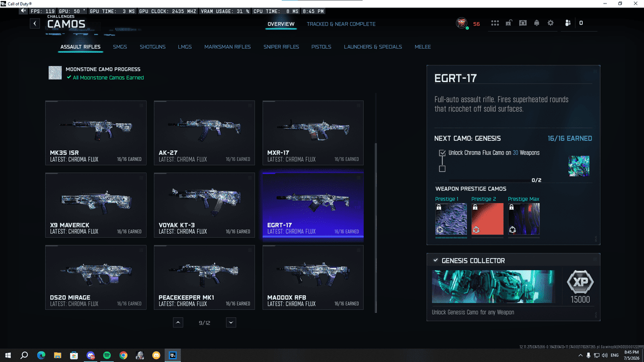Image resolution: width=644 pixels, height=362 pixels.
Task: Select the SMGs category
Action: 120,47
